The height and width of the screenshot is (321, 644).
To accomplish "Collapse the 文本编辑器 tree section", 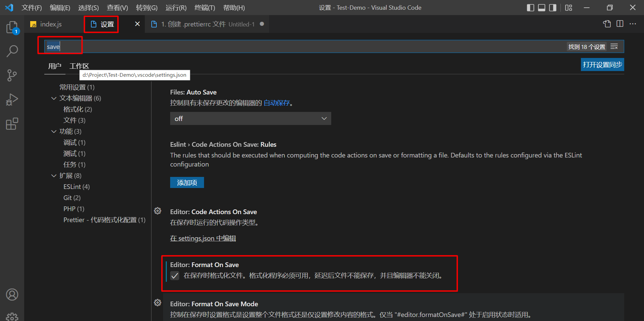I will 54,98.
